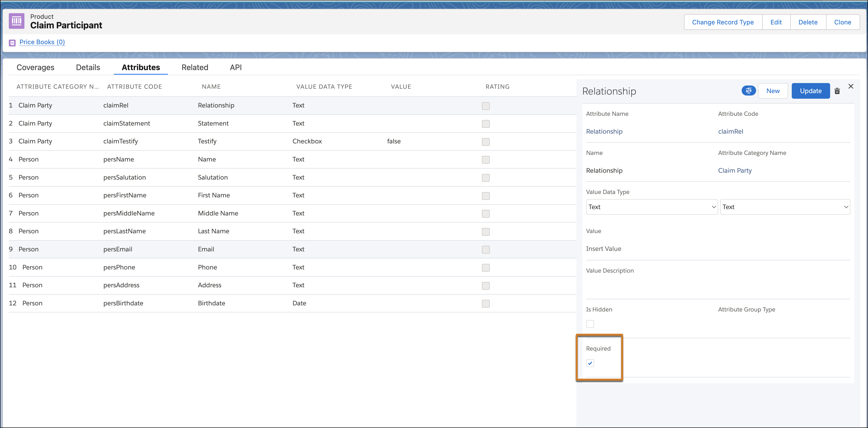
Task: Click the false value in Testify row
Action: coord(394,141)
